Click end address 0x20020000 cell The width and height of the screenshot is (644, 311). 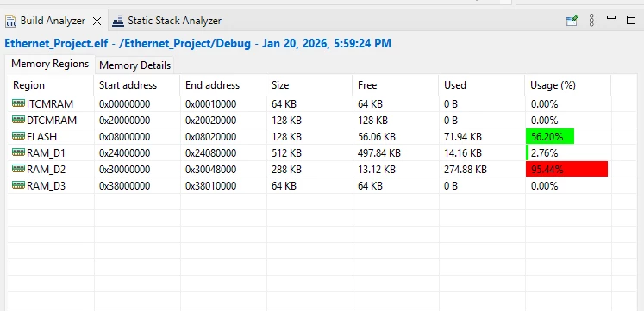pyautogui.click(x=210, y=121)
